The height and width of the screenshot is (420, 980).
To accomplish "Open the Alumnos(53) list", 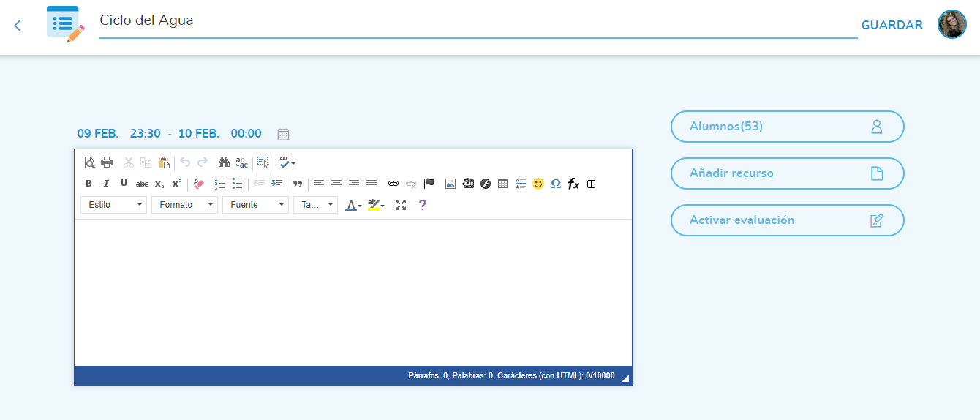I will [x=787, y=127].
